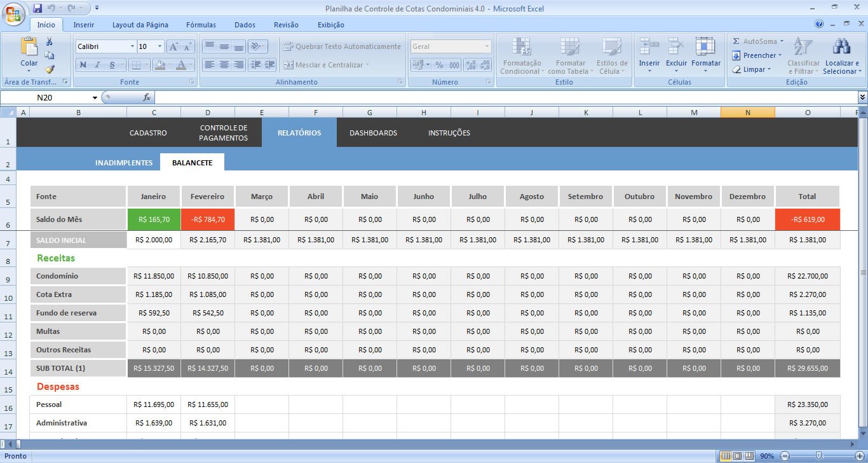The width and height of the screenshot is (868, 463).
Task: Switch to Revisão ribbon tab
Action: (286, 25)
